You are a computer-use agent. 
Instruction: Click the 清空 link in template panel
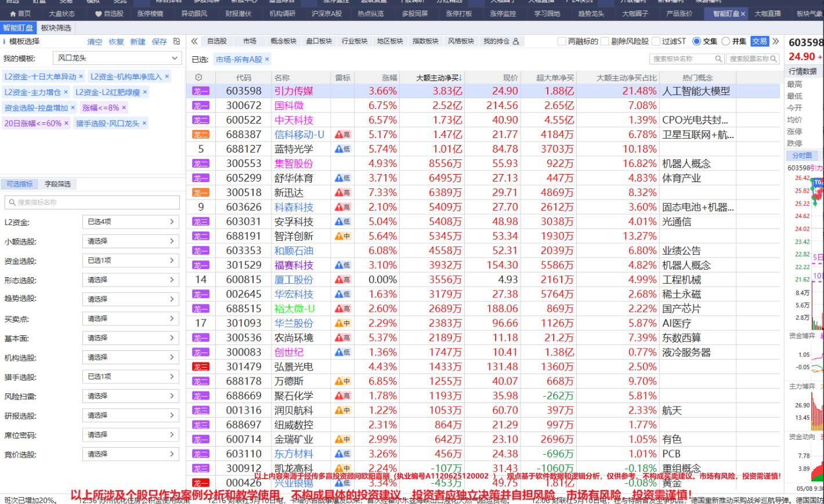(95, 42)
